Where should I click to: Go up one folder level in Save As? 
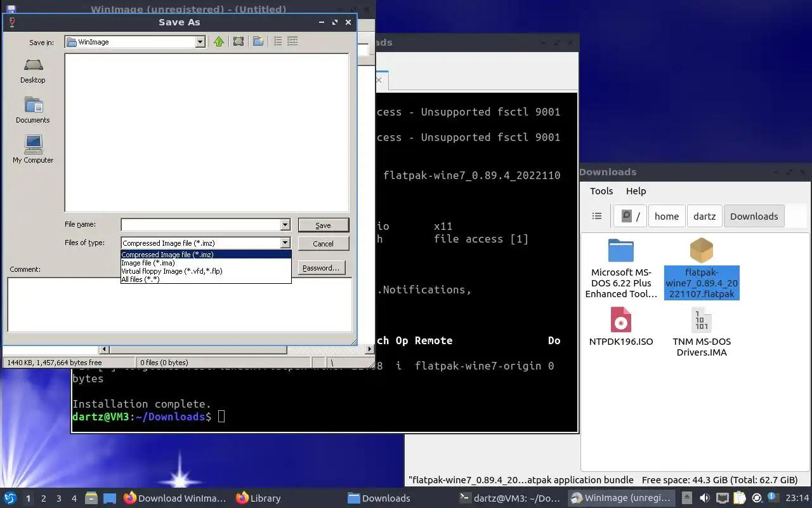[219, 41]
